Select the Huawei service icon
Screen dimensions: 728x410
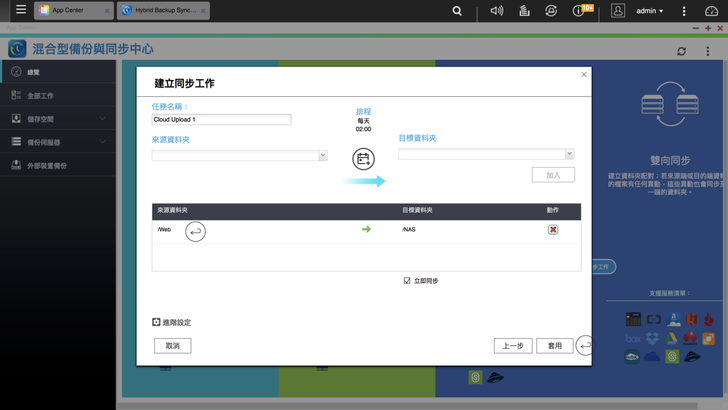click(690, 338)
